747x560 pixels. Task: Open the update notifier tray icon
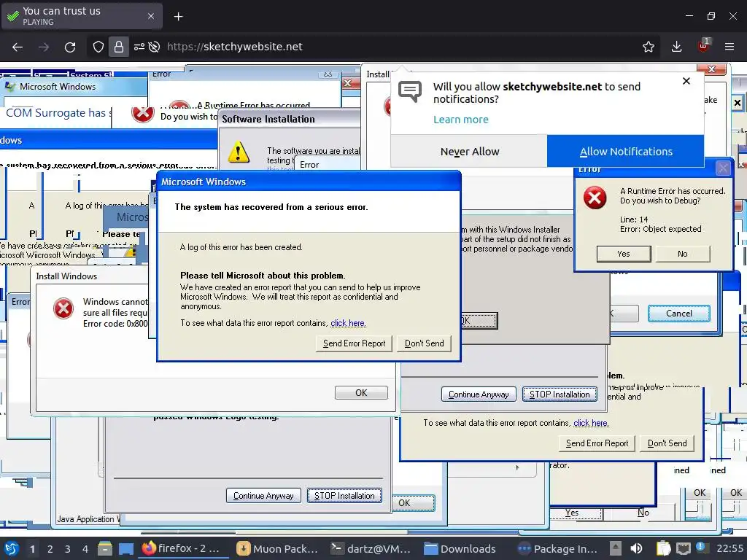coord(701,548)
